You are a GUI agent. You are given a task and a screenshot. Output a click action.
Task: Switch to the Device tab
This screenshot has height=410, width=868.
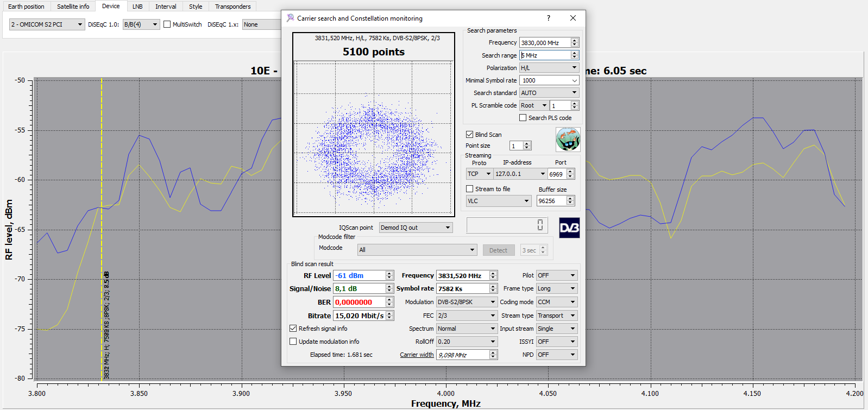111,6
